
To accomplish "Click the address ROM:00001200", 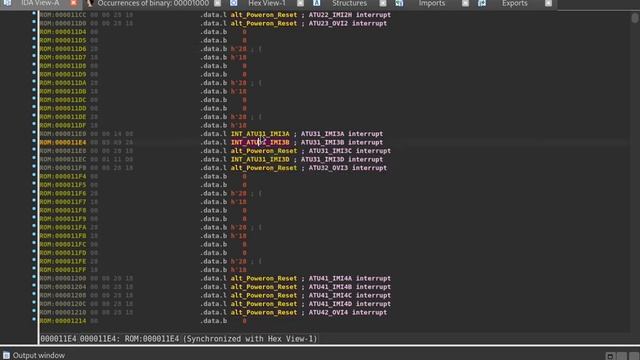I will [63, 278].
